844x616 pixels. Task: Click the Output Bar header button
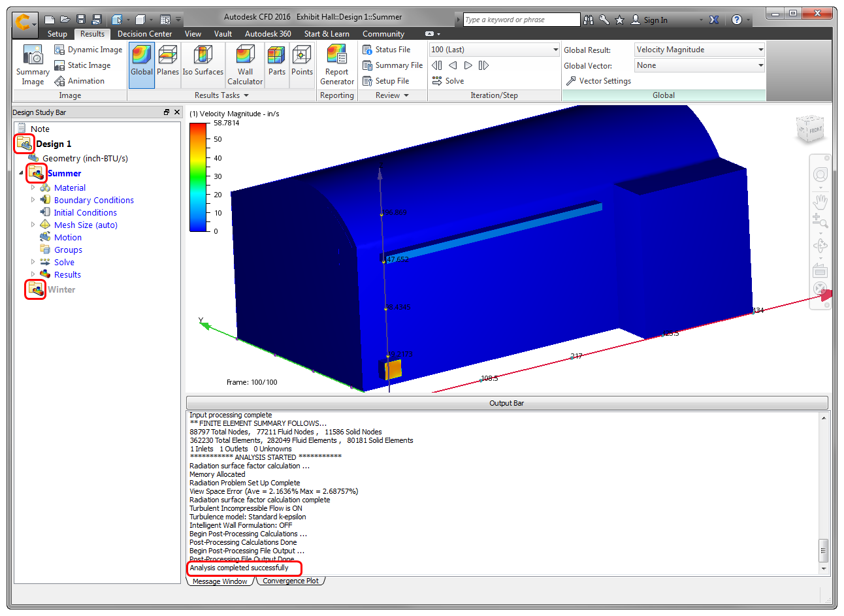[507, 403]
